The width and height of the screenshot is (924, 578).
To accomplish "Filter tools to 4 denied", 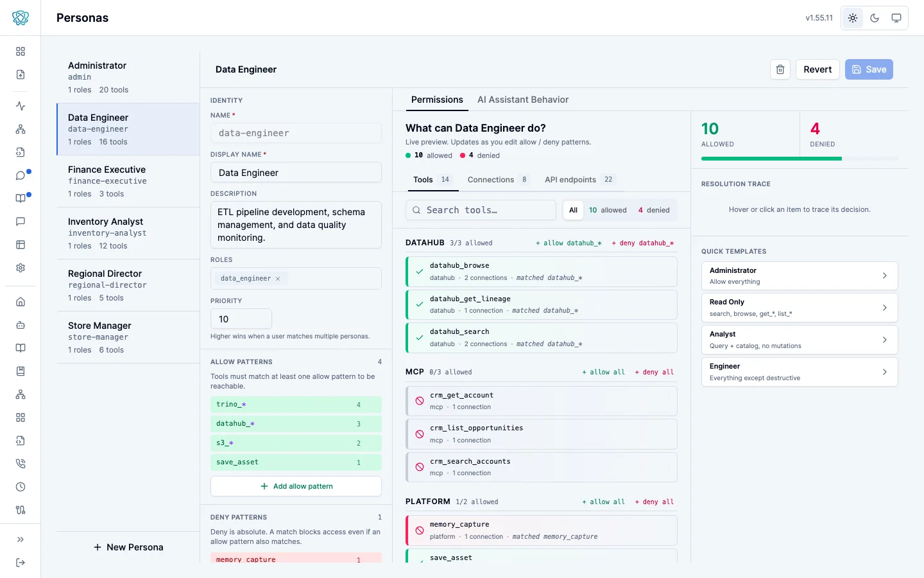I will click(x=654, y=210).
